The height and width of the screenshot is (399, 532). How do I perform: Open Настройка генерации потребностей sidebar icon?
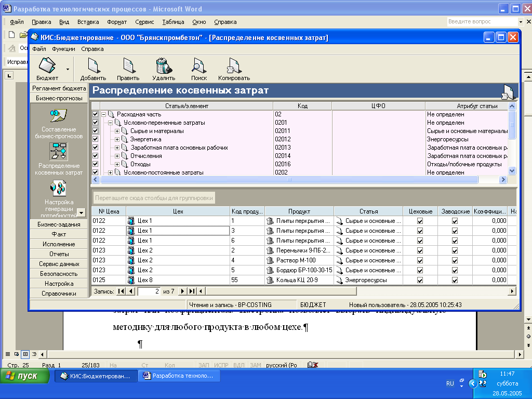(x=58, y=188)
